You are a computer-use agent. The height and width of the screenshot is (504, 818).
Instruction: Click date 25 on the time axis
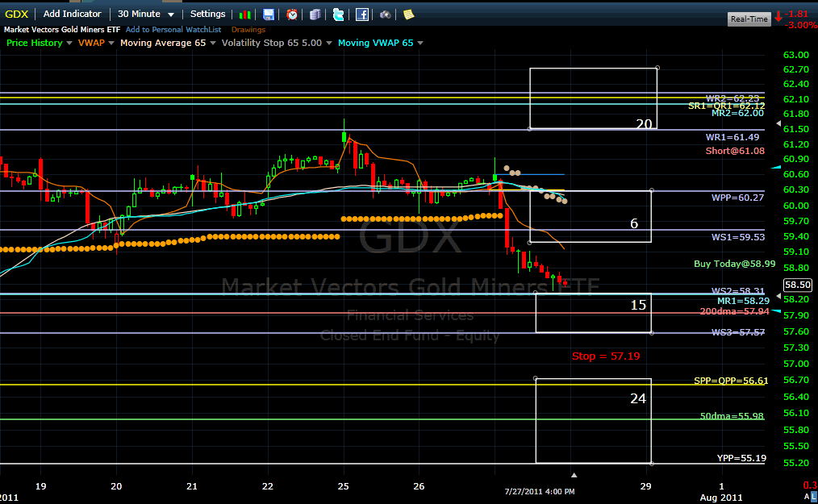click(344, 486)
